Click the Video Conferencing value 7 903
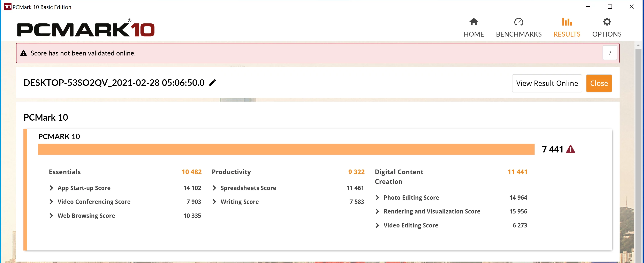Screen dimensions: 644x263 point(194,202)
